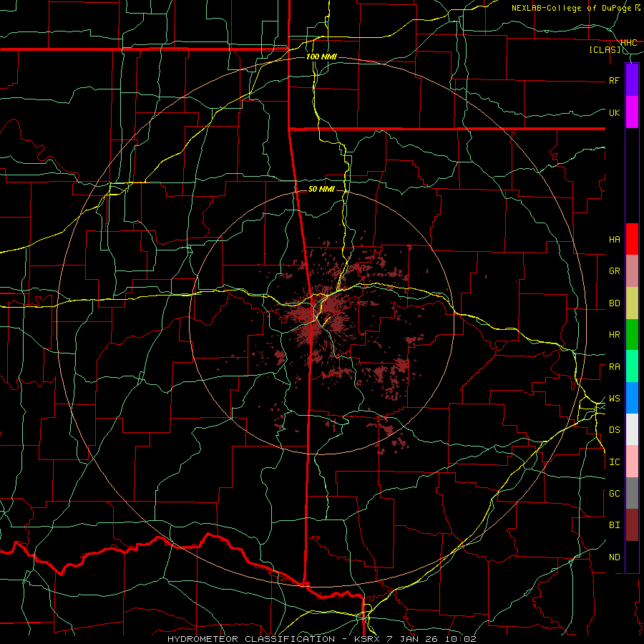Pick the mint RA legend swatch

tap(632, 366)
